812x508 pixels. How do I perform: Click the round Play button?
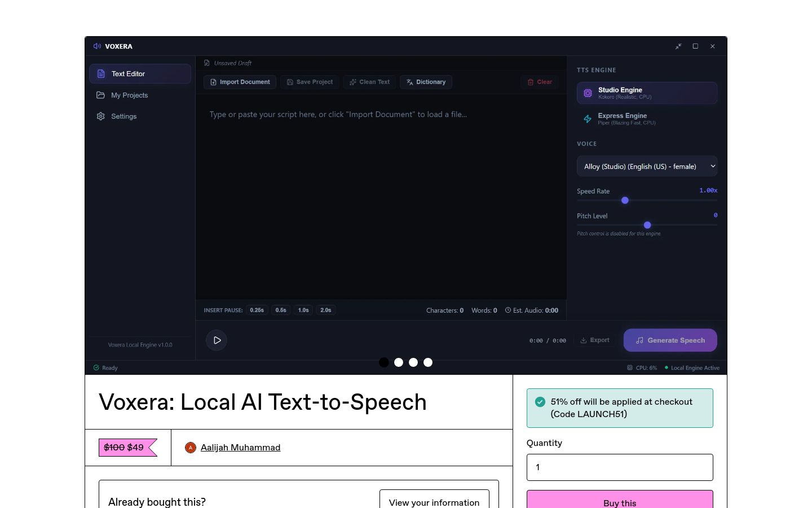point(217,340)
